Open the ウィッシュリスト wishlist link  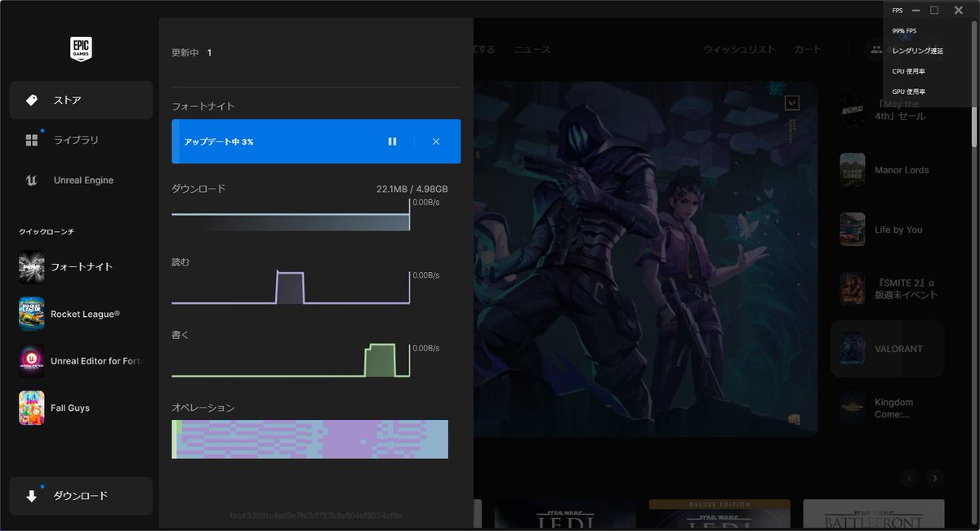(739, 50)
